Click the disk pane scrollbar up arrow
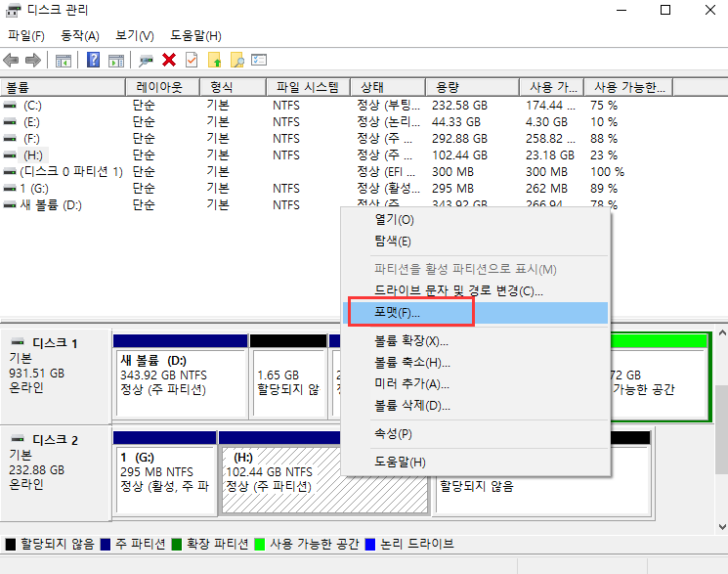 coord(722,332)
